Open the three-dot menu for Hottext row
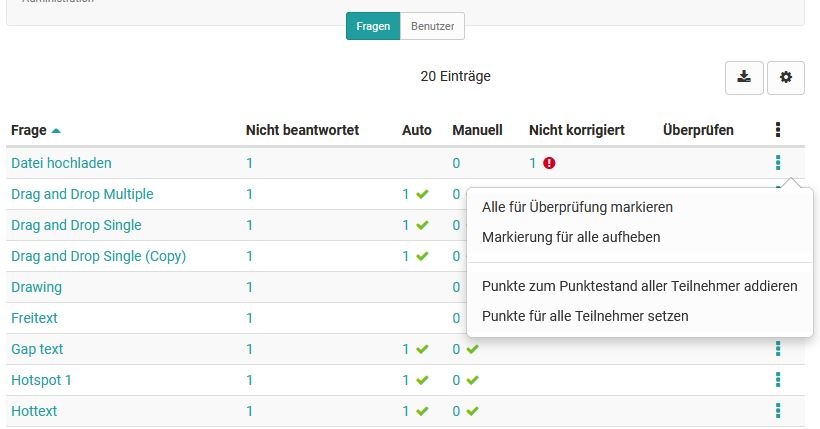Screen dimensions: 820x429 tap(778, 411)
